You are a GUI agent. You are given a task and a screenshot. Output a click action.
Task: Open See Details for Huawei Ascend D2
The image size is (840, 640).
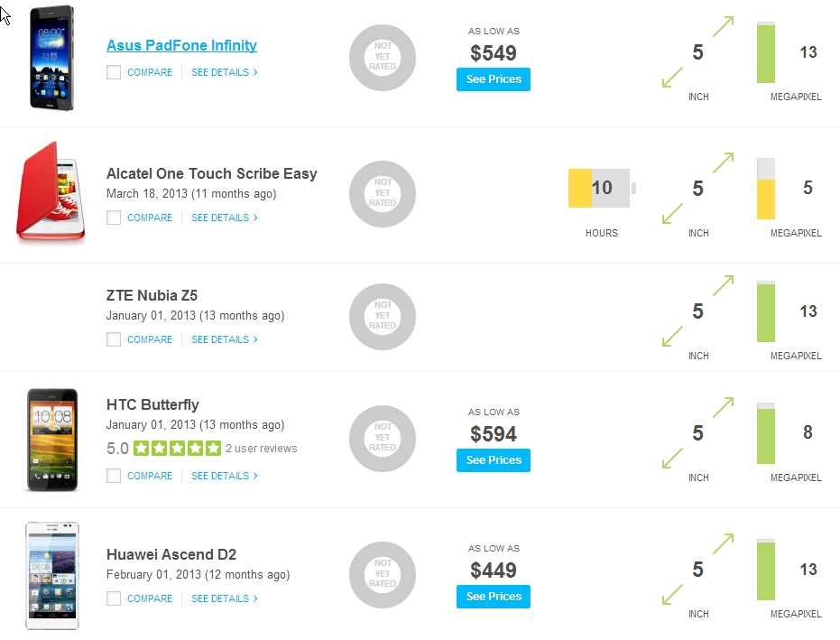tap(224, 598)
